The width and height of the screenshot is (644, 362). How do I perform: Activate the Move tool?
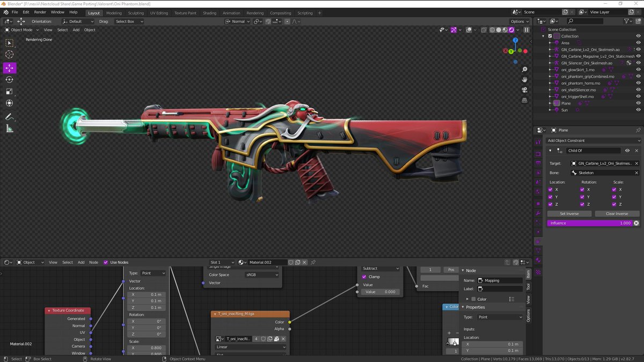point(9,68)
